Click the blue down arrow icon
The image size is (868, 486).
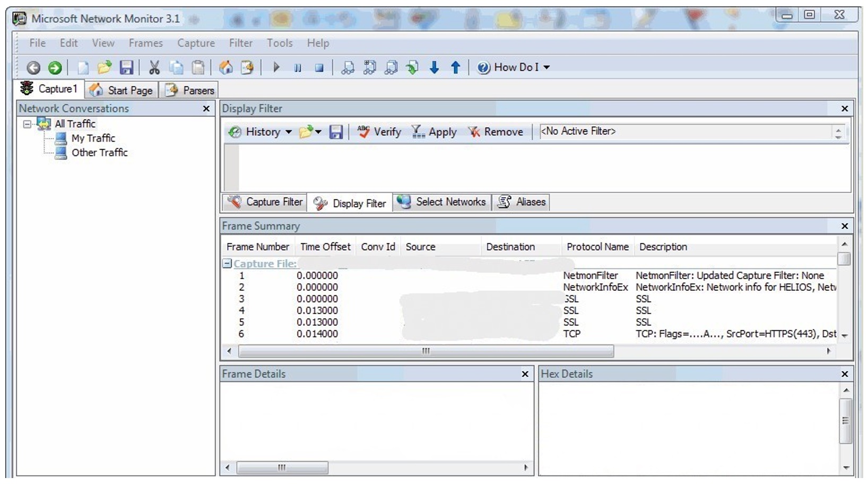click(434, 67)
